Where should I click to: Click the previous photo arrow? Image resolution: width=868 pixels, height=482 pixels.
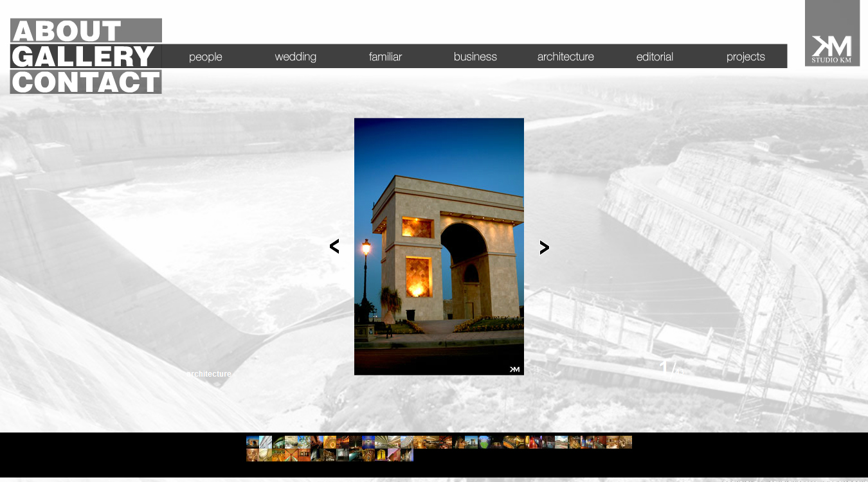click(x=334, y=247)
